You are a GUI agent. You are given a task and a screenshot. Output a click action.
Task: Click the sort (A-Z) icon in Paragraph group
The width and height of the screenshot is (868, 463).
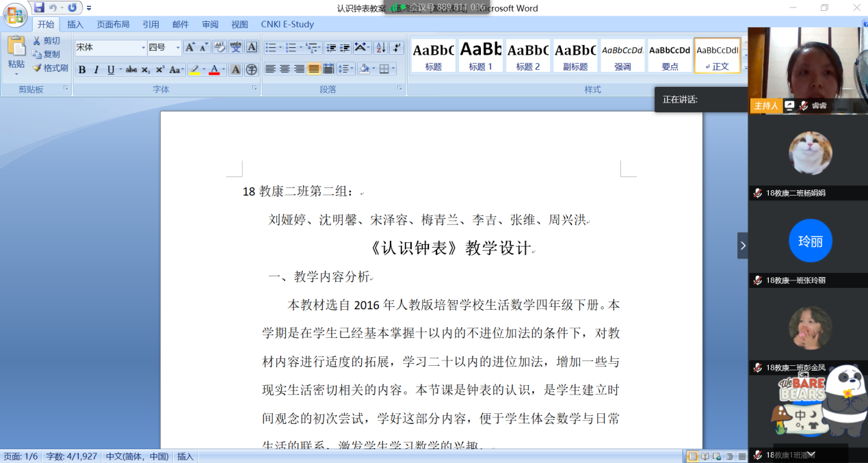click(381, 47)
